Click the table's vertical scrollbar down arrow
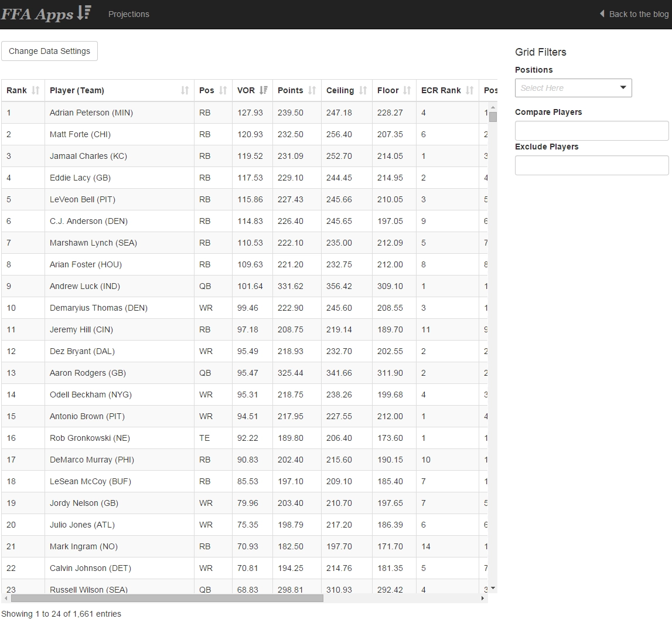 pyautogui.click(x=493, y=588)
